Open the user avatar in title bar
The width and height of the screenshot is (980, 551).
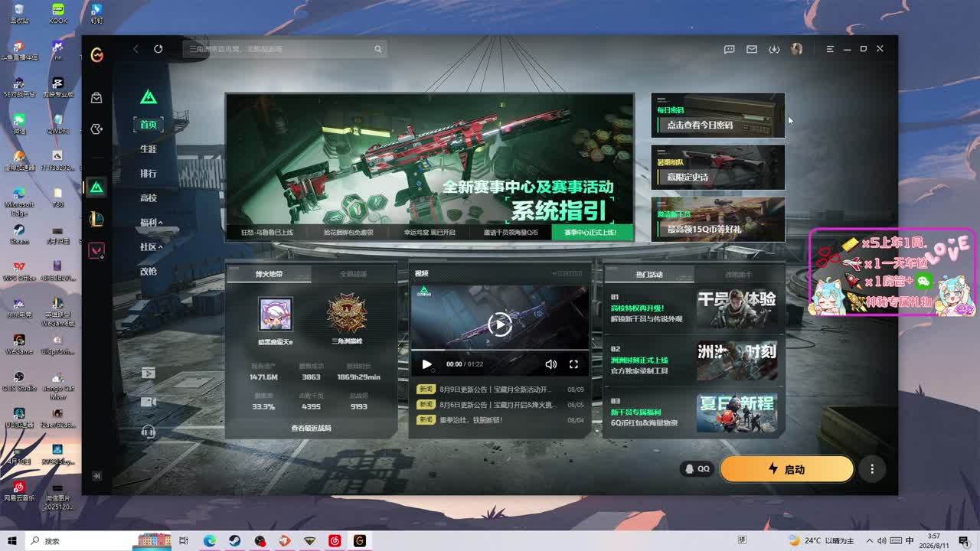796,49
